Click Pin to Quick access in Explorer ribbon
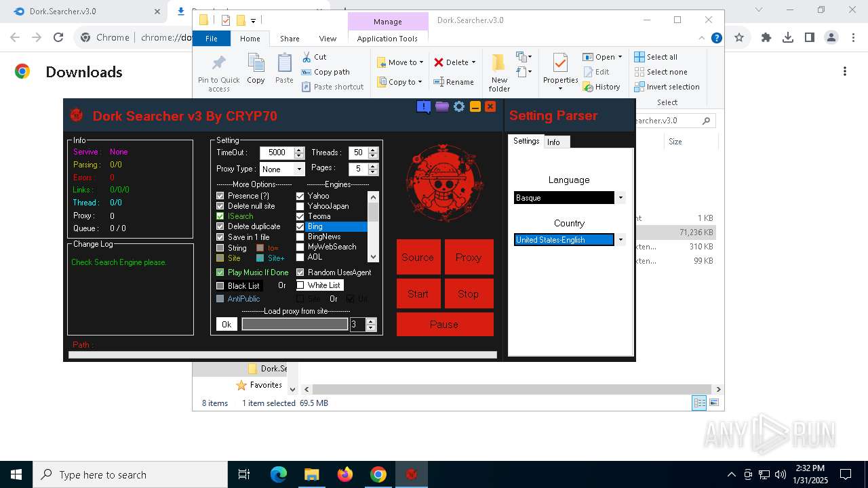Viewport: 868px width, 488px height. coord(218,73)
